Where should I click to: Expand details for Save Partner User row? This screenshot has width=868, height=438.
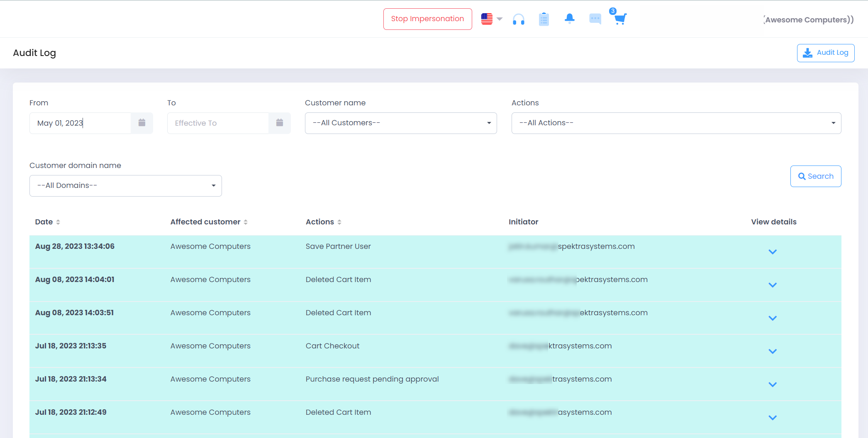(773, 252)
